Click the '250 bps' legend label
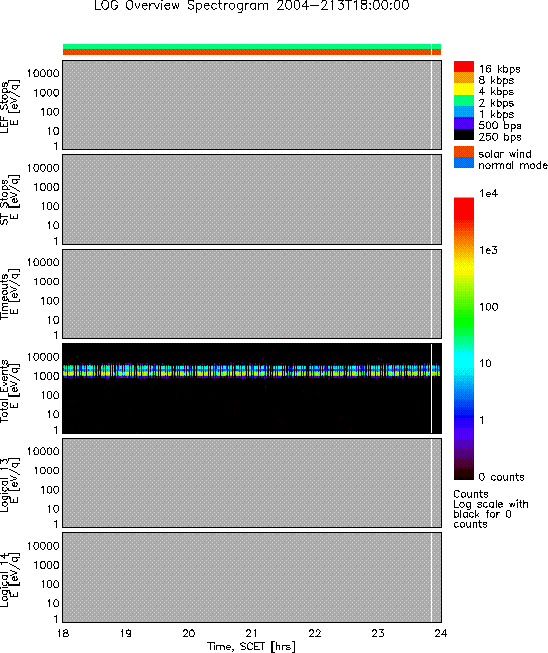The image size is (548, 653). (500, 137)
